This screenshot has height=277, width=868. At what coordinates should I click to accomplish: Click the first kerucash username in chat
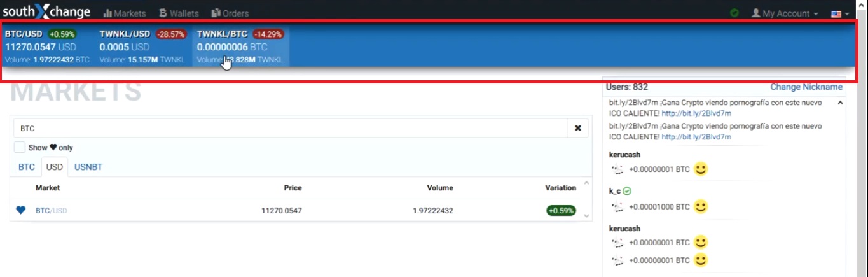(624, 155)
